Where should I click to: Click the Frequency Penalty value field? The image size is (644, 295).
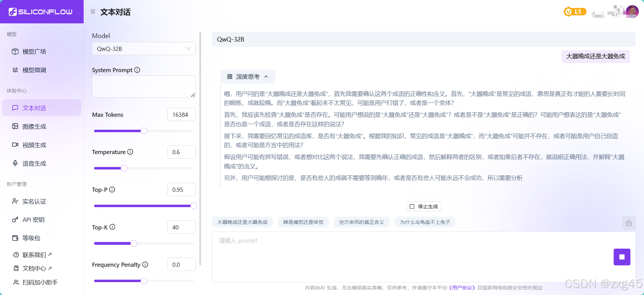tap(181, 265)
